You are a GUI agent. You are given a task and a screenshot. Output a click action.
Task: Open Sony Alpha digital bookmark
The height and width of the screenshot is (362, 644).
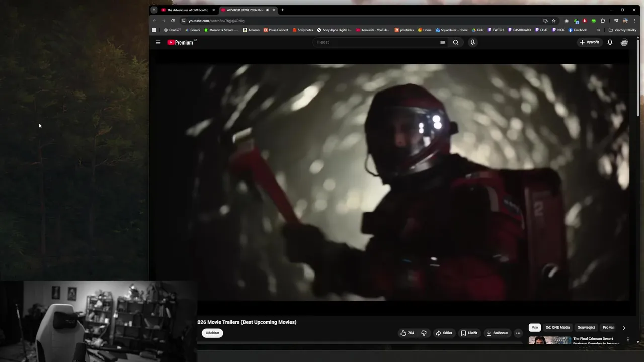335,30
